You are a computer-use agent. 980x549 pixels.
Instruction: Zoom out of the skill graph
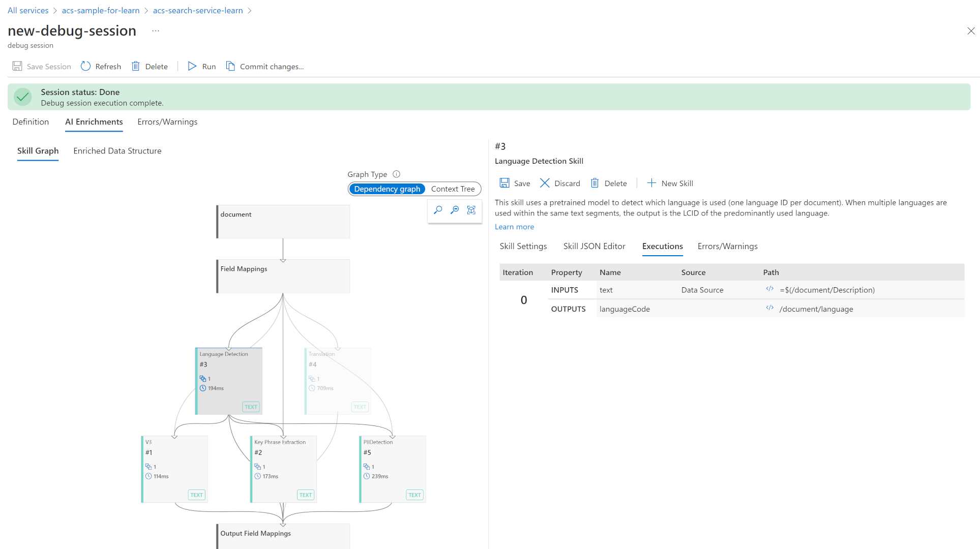(x=455, y=210)
